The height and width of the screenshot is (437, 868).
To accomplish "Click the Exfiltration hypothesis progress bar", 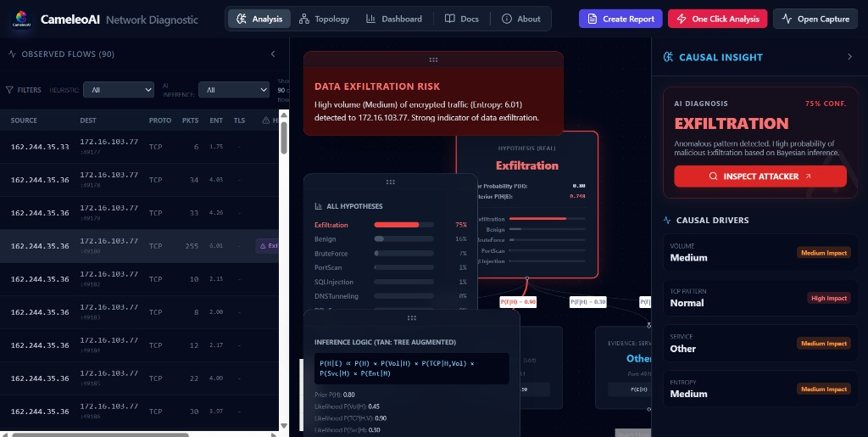I will point(404,225).
